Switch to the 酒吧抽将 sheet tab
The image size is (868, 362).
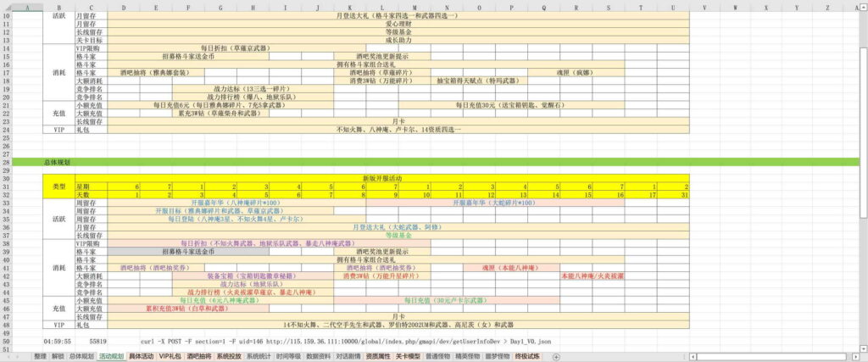pos(200,357)
